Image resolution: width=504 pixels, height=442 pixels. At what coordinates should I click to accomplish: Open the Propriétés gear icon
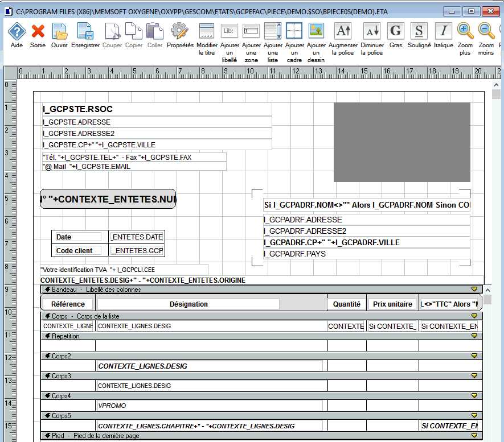click(180, 31)
